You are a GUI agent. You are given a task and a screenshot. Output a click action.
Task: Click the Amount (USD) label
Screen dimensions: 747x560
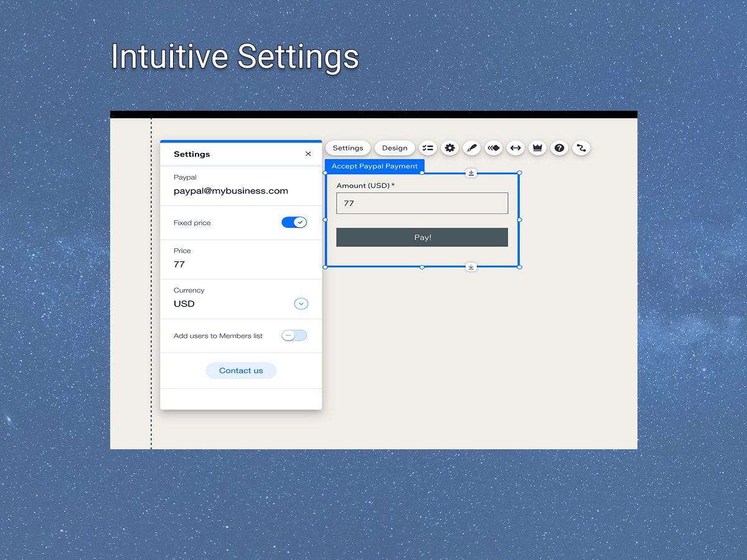[x=365, y=185]
